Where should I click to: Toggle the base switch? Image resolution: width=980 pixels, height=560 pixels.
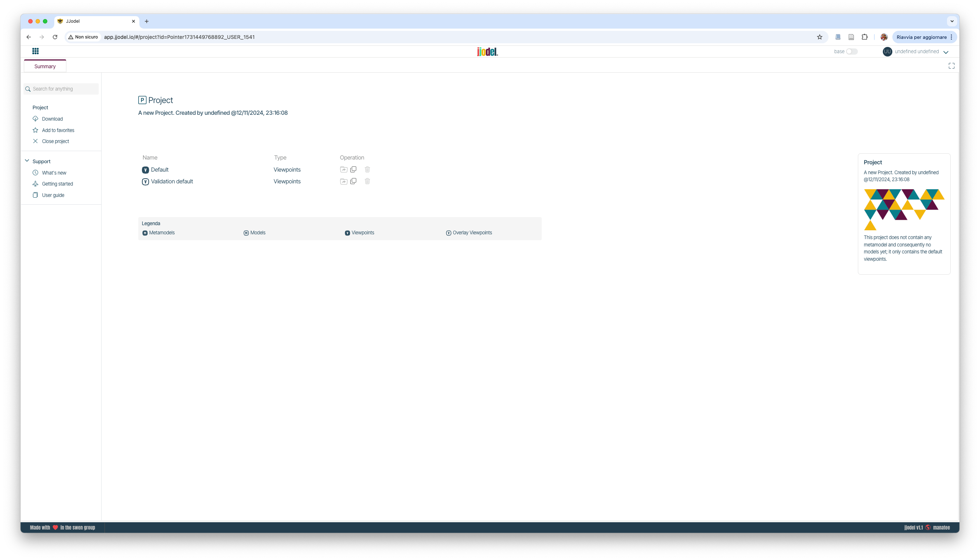852,52
